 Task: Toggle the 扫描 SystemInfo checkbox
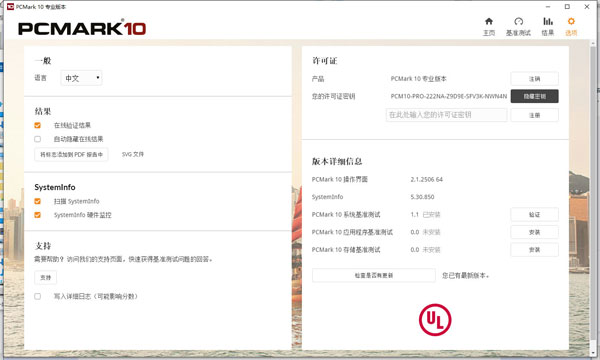tap(38, 201)
